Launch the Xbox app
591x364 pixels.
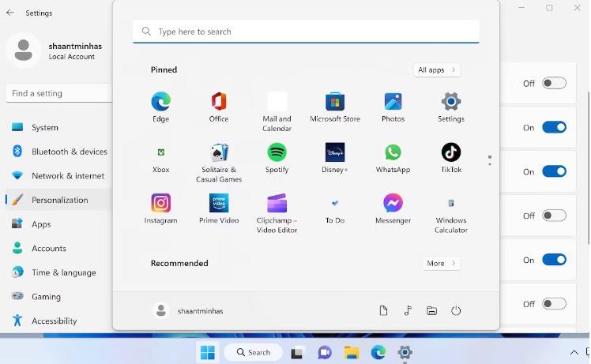click(x=161, y=158)
